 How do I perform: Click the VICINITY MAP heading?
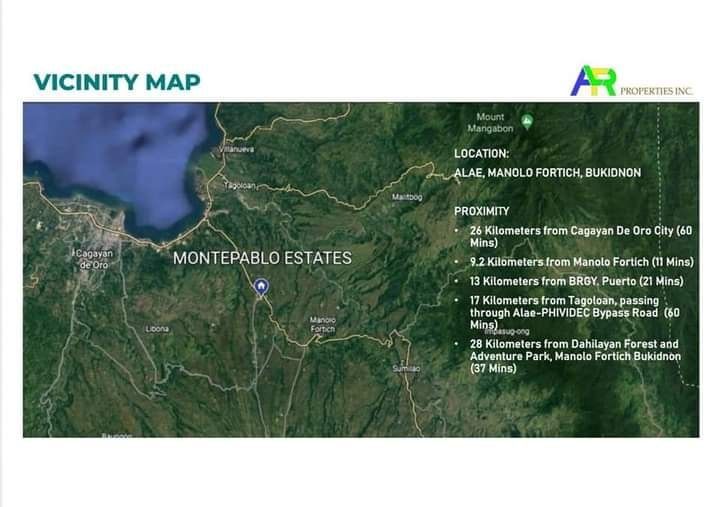click(117, 82)
